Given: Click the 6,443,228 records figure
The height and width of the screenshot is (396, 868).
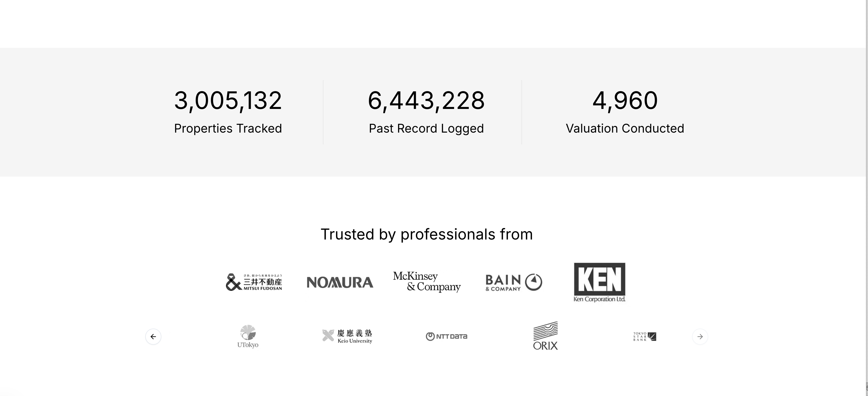Looking at the screenshot, I should (x=426, y=101).
